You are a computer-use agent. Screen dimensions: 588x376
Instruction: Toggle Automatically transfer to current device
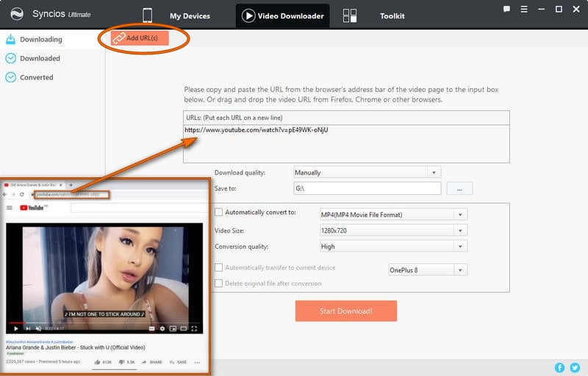pos(218,268)
